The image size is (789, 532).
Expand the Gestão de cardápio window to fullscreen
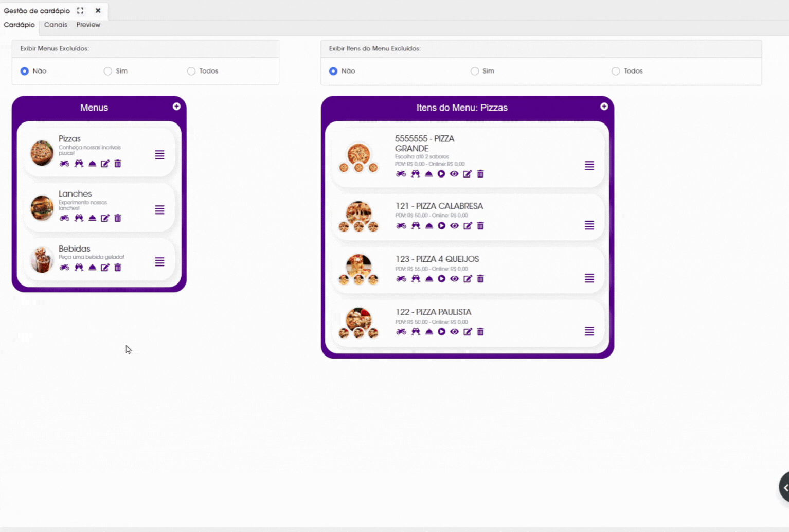click(80, 10)
